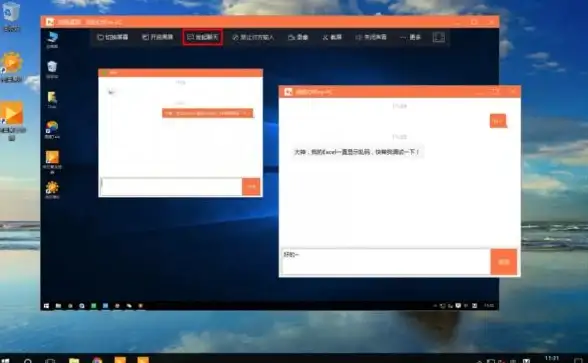Click 切换屏幕 (switch screen) in the remote toolbar
Image resolution: width=588 pixels, height=363 pixels.
pyautogui.click(x=112, y=37)
